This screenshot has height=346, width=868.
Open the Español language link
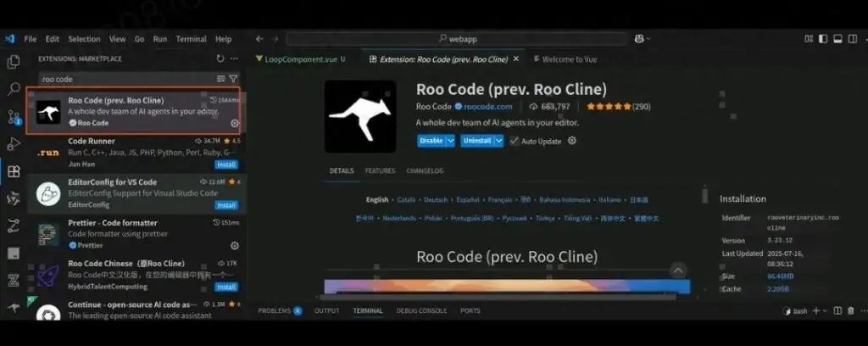point(468,199)
